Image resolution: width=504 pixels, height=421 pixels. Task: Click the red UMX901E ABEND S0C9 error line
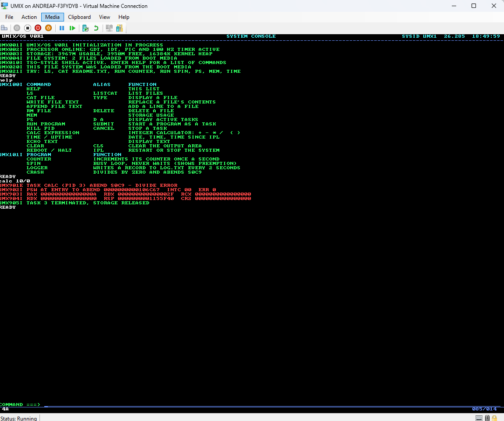[89, 186]
